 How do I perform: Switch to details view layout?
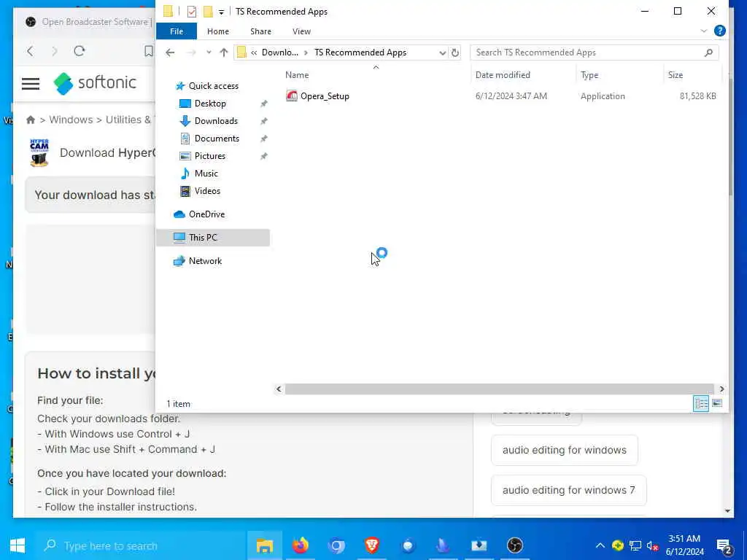pos(701,404)
